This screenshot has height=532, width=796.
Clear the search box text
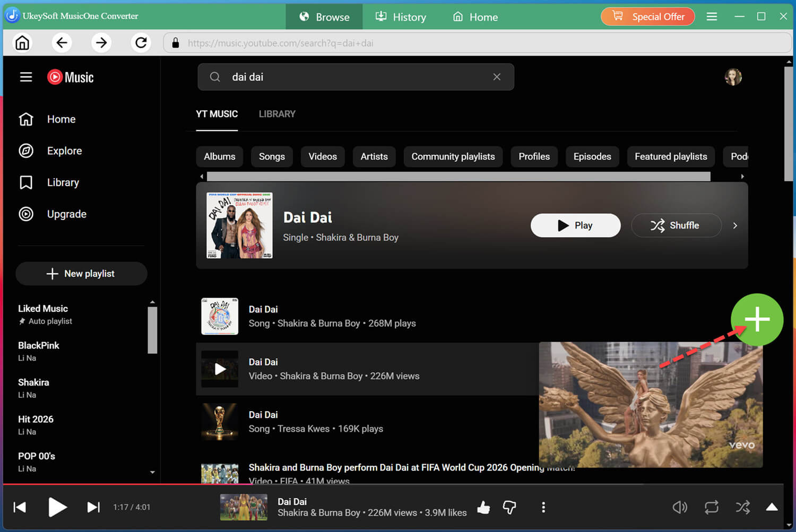click(497, 77)
